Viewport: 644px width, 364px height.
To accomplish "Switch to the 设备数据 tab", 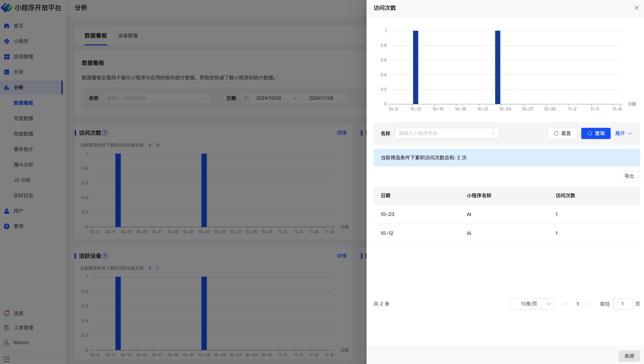I will pos(128,35).
